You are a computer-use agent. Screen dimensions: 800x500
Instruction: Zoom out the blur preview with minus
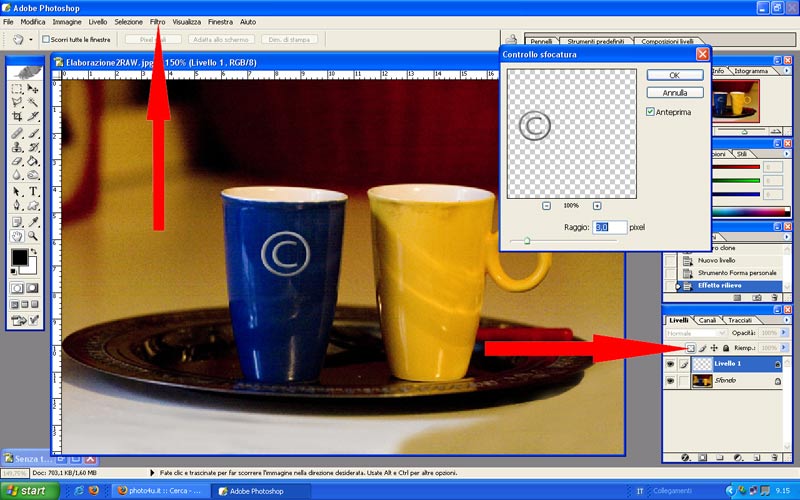[x=546, y=205]
